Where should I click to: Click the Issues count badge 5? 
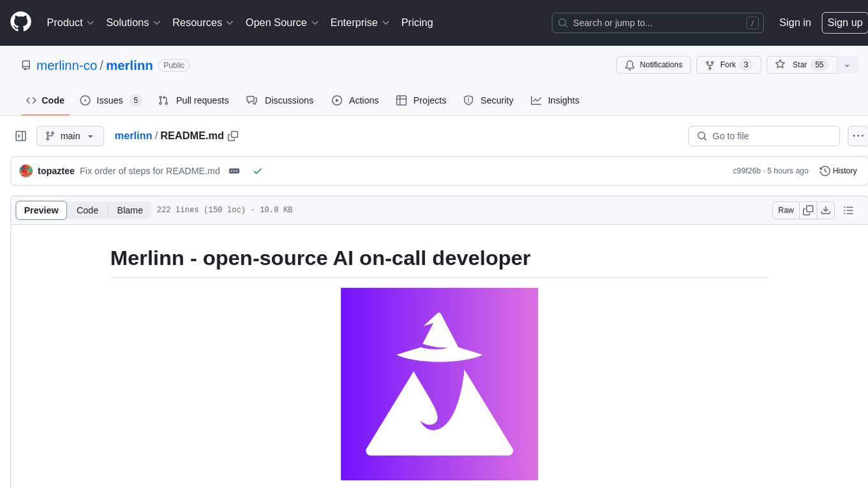[135, 100]
